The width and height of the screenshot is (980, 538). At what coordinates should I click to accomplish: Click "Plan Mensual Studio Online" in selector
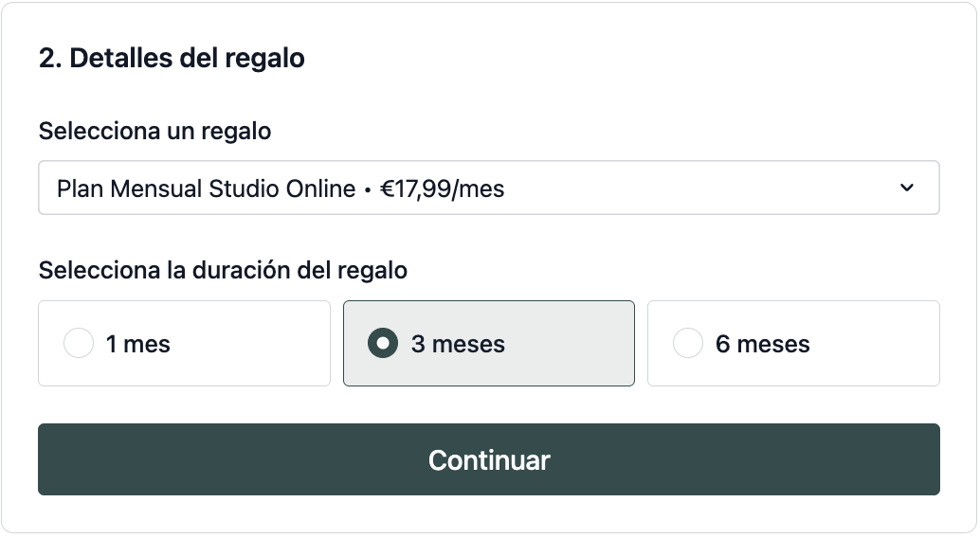(206, 188)
